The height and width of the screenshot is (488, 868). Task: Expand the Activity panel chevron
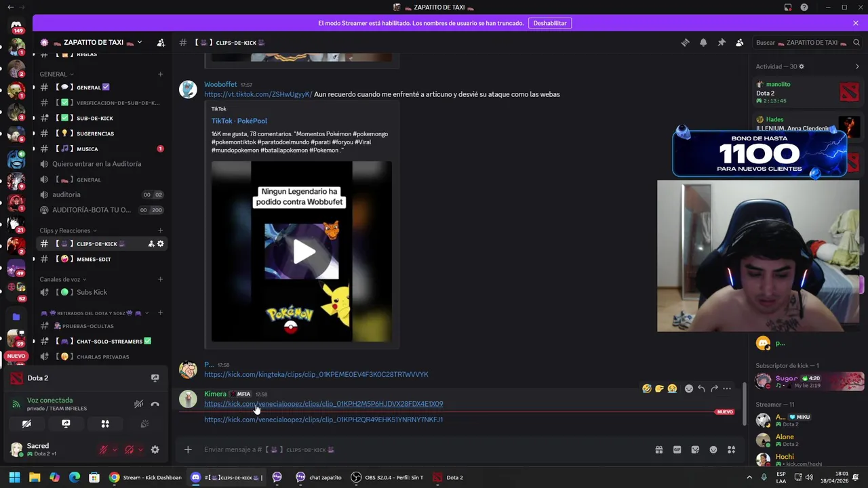pyautogui.click(x=857, y=66)
